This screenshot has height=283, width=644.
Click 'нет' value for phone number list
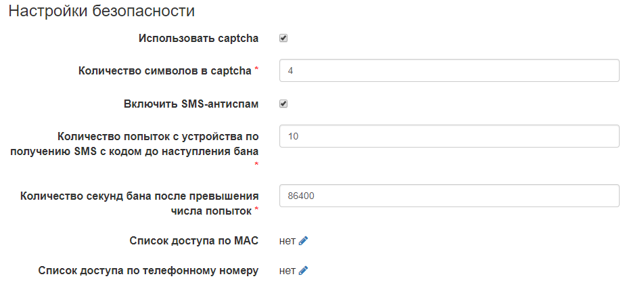click(x=287, y=271)
